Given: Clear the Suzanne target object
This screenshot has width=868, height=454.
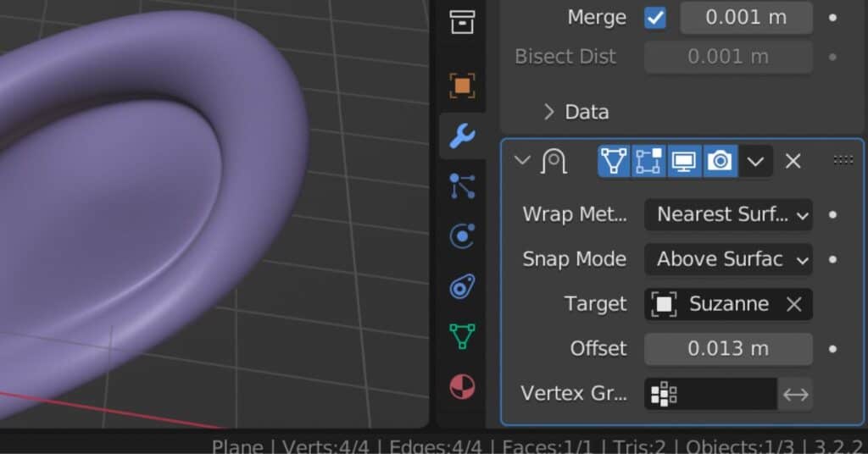Looking at the screenshot, I should (793, 304).
